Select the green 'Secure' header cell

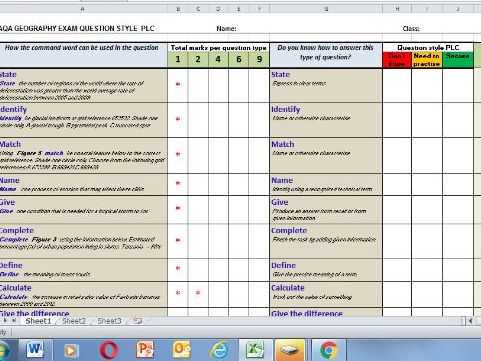coord(458,60)
